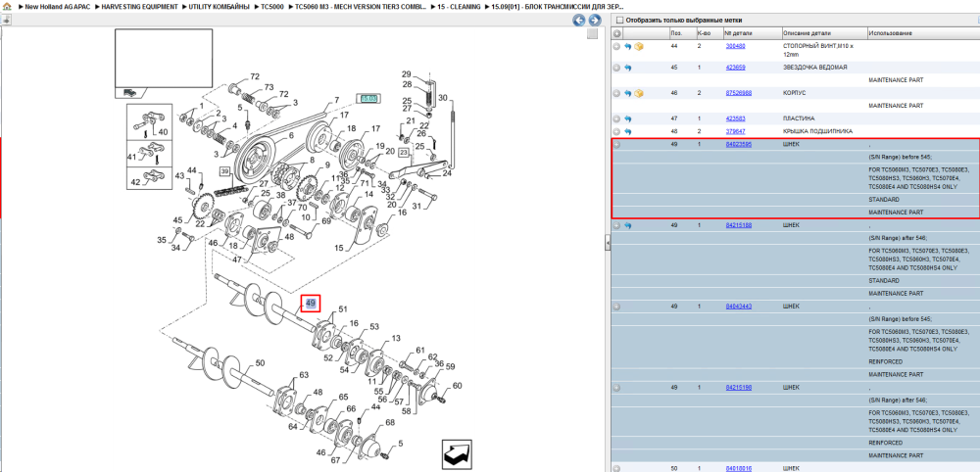Image resolution: width=980 pixels, height=472 pixels.
Task: Select boxed callout 23 near the lever
Action: tap(404, 152)
